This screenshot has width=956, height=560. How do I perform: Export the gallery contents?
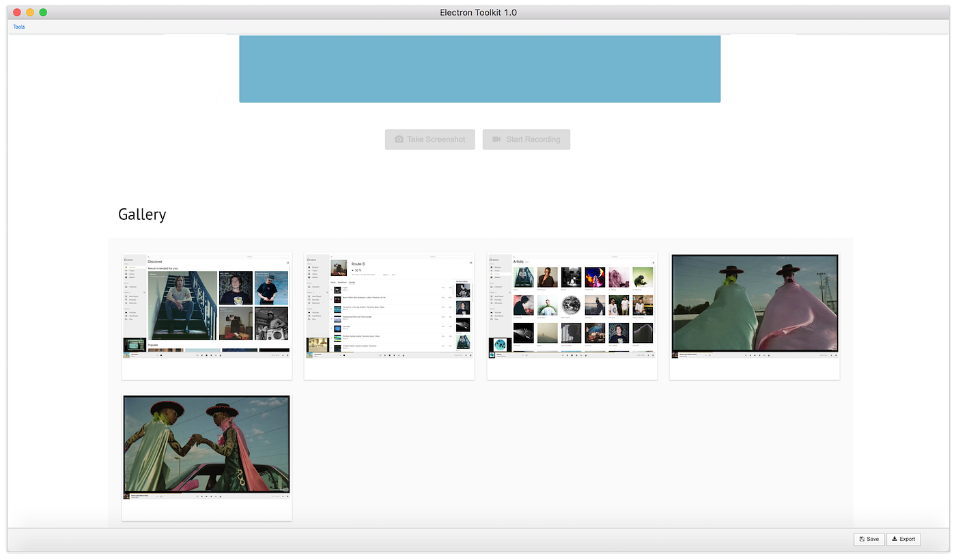(903, 539)
